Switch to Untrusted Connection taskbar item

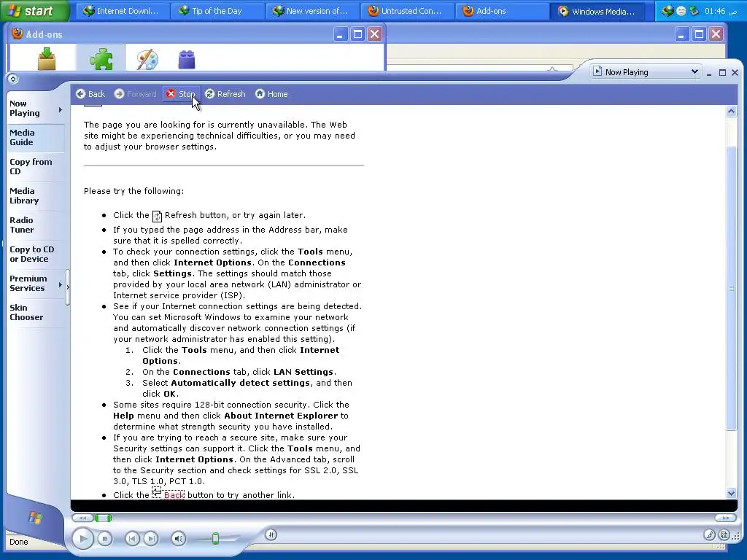click(x=406, y=11)
